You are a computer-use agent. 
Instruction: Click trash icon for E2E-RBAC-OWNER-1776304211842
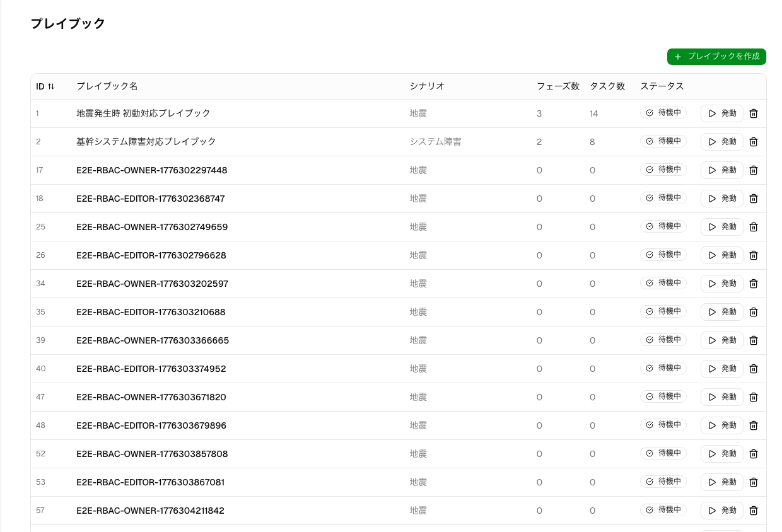[754, 511]
